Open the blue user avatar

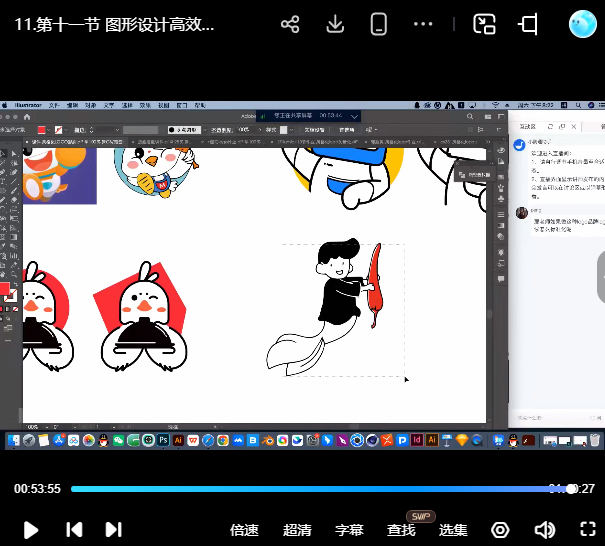[x=582, y=24]
